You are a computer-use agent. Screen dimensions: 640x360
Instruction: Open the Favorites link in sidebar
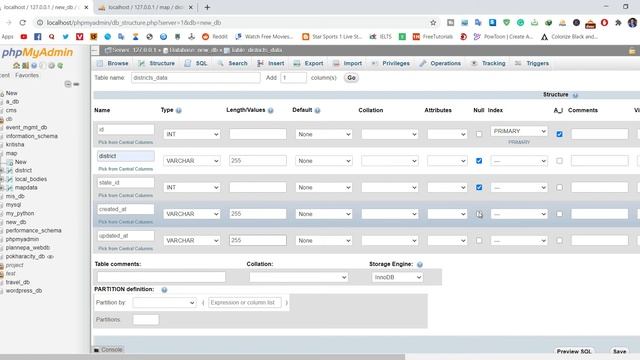[x=27, y=76]
